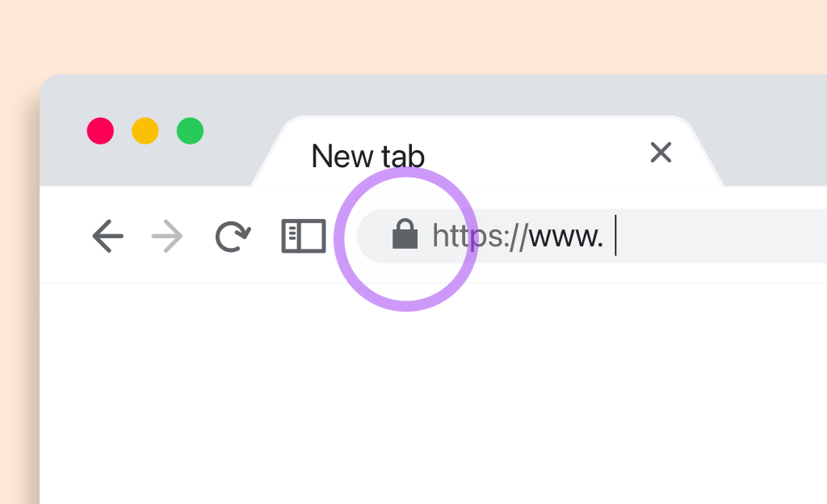This screenshot has width=827, height=504.
Task: Click the greyed-out forward arrow
Action: (x=167, y=236)
